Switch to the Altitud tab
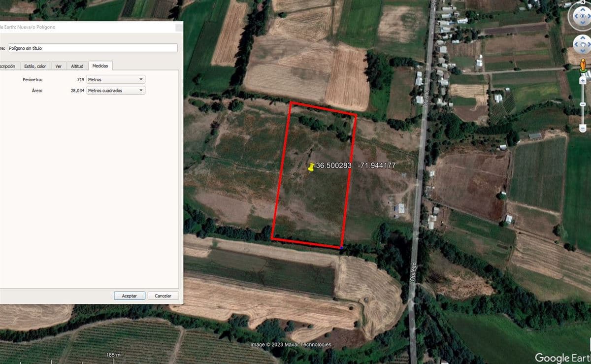This screenshot has width=591, height=364. click(x=77, y=66)
